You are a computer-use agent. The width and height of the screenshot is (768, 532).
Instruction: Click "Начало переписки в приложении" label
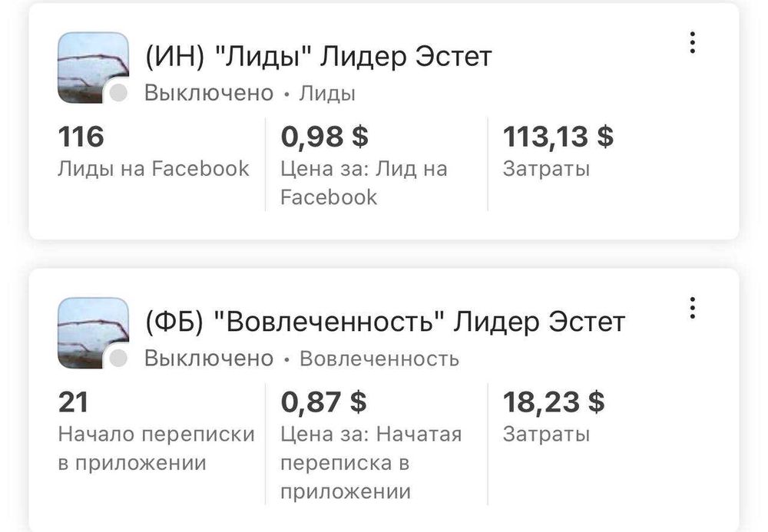pyautogui.click(x=156, y=448)
